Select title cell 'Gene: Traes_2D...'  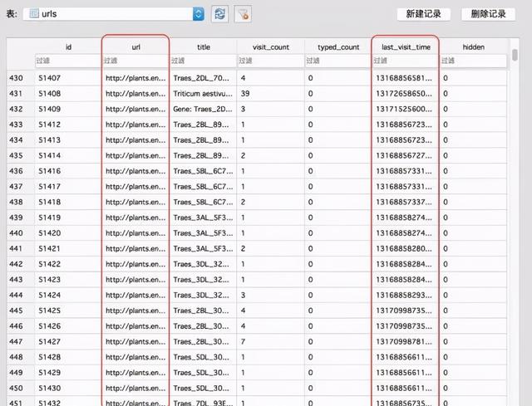coord(204,109)
